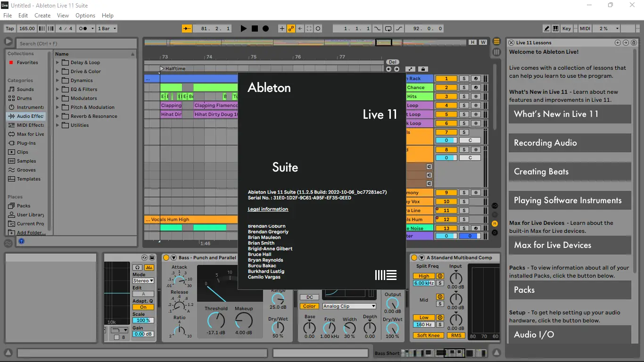The height and width of the screenshot is (362, 644).
Task: Arm track 9 for recording
Action: coord(476,193)
